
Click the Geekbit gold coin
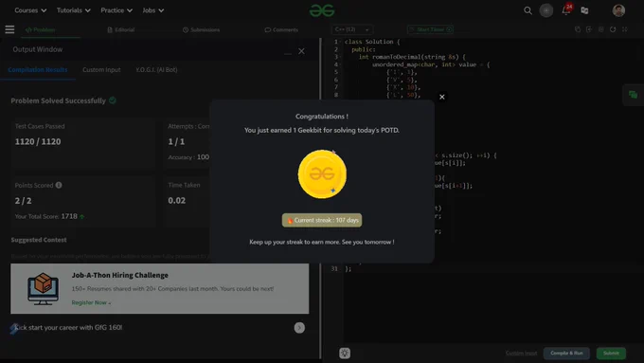[x=322, y=174]
